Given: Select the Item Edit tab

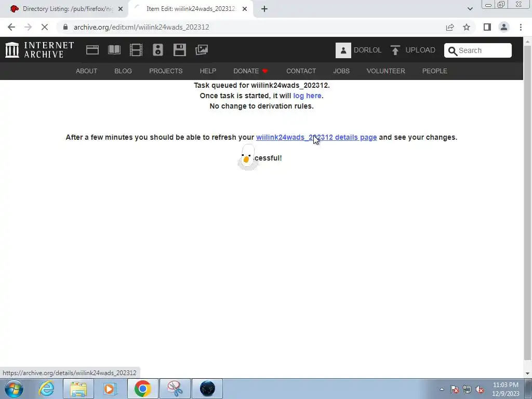Looking at the screenshot, I should pos(191,9).
